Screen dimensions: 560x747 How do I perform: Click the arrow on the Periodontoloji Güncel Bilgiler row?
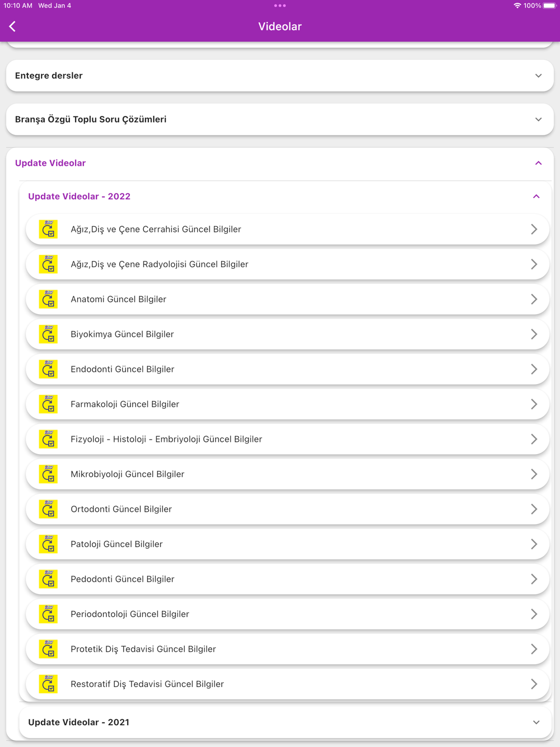[x=534, y=614]
